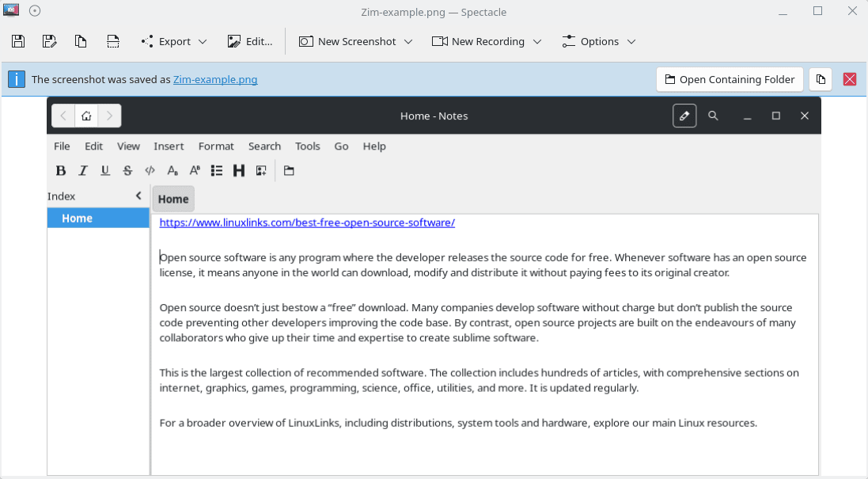Screen dimensions: 868x479
Task: Click the blue info icon in the message bar
Action: pyautogui.click(x=17, y=80)
